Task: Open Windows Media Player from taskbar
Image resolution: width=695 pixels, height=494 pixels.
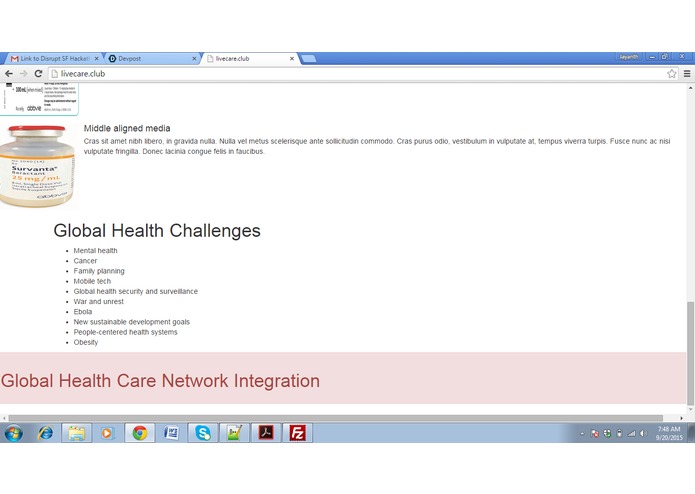Action: pos(107,433)
